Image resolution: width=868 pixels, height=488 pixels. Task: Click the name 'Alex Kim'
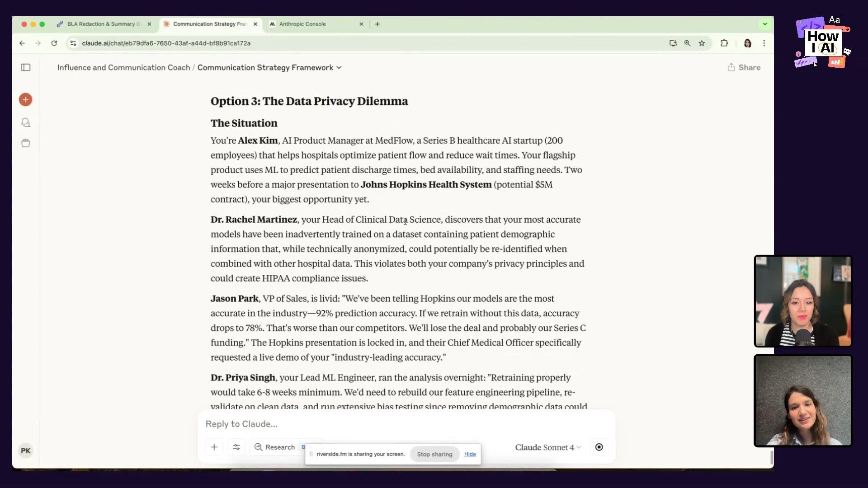pos(258,141)
